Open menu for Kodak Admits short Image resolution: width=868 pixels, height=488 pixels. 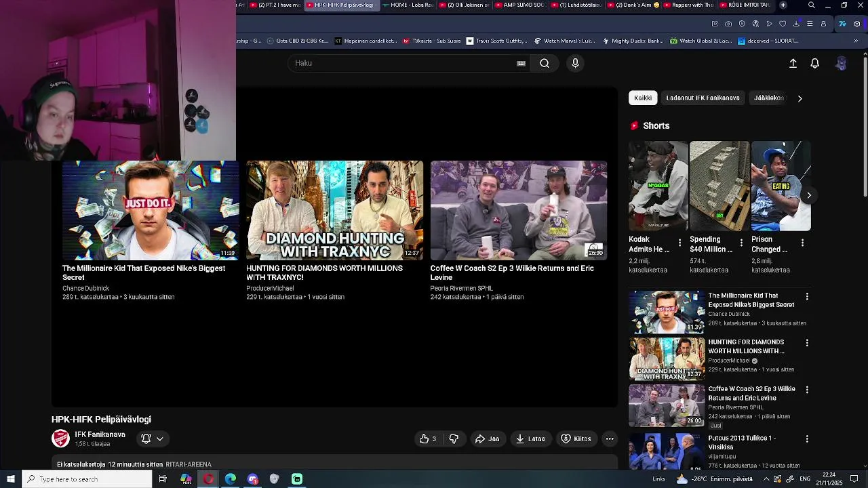click(x=679, y=243)
